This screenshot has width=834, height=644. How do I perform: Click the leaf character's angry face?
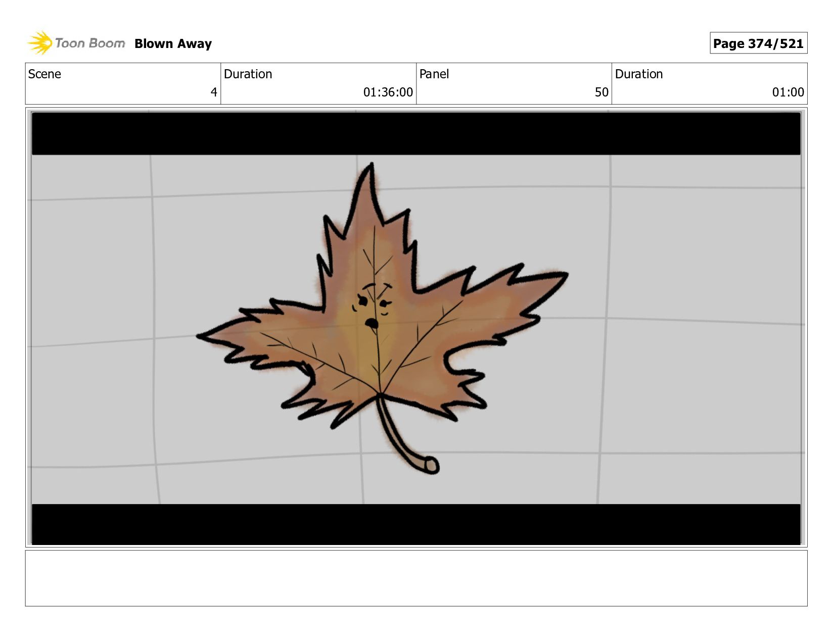[x=373, y=306]
